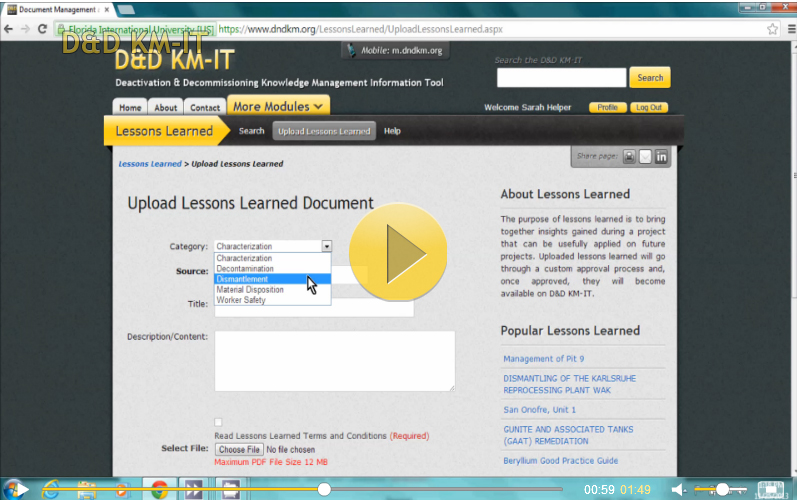Screen dimensions: 797x500
Task: Go to the Home tab
Action: click(x=130, y=107)
